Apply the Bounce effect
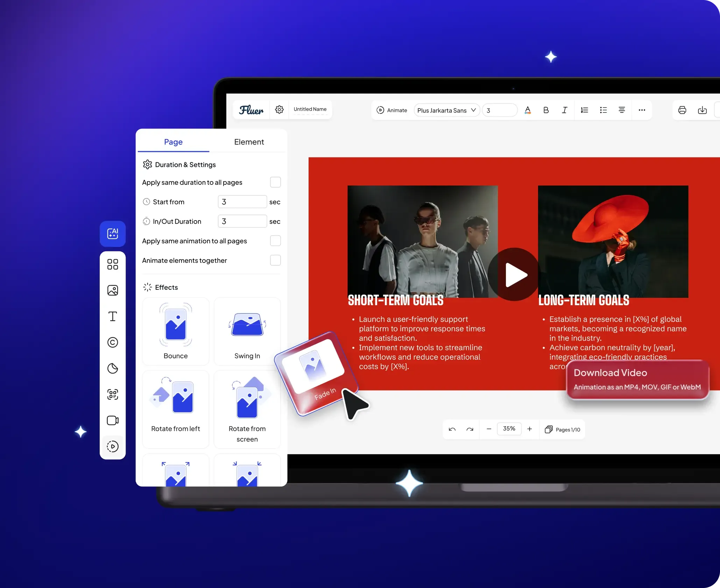This screenshot has height=588, width=720. (x=176, y=331)
